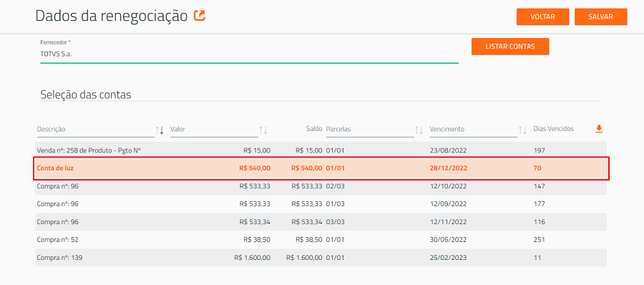The height and width of the screenshot is (285, 644).
Task: Select Compra nº: 96 row with parcela 03/03
Action: coord(321,222)
